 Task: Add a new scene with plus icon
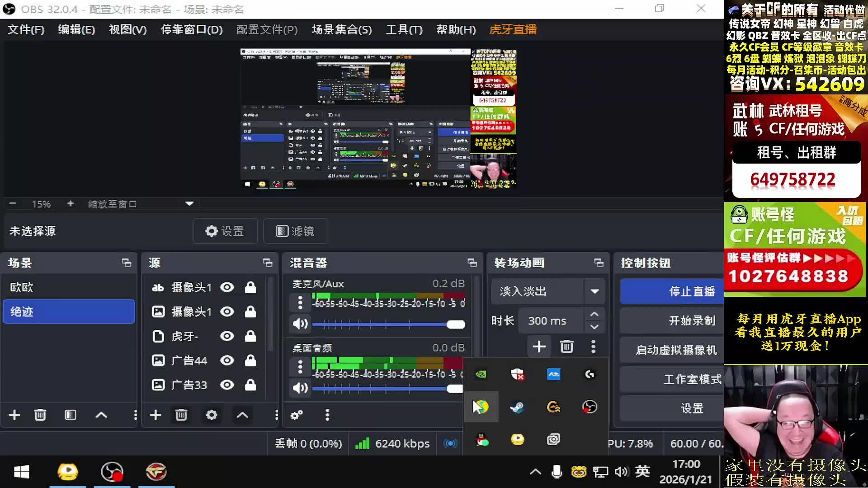[14, 415]
